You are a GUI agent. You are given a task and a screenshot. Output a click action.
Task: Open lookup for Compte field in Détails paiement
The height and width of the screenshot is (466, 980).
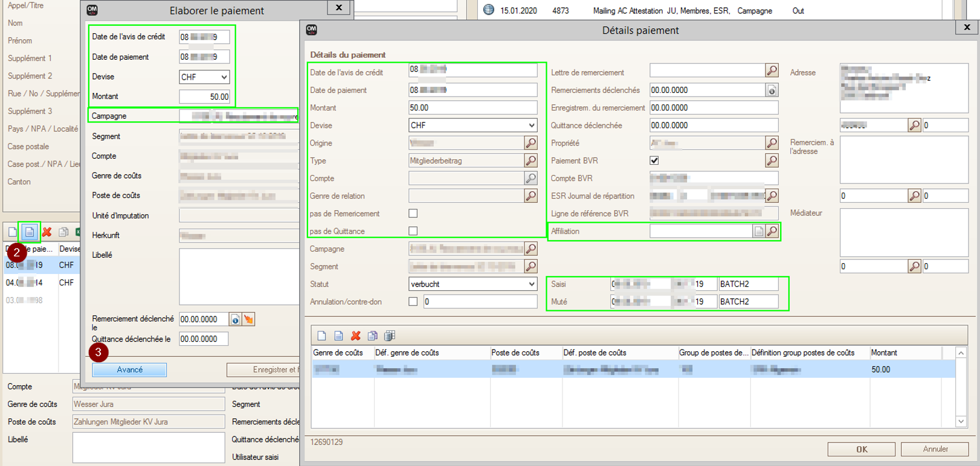tap(530, 178)
